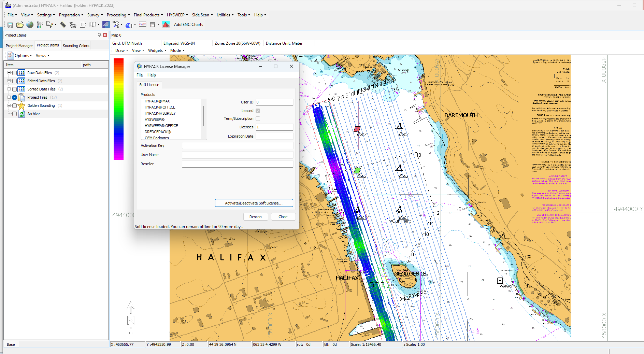Open the map Widgets dropdown

pyautogui.click(x=157, y=51)
